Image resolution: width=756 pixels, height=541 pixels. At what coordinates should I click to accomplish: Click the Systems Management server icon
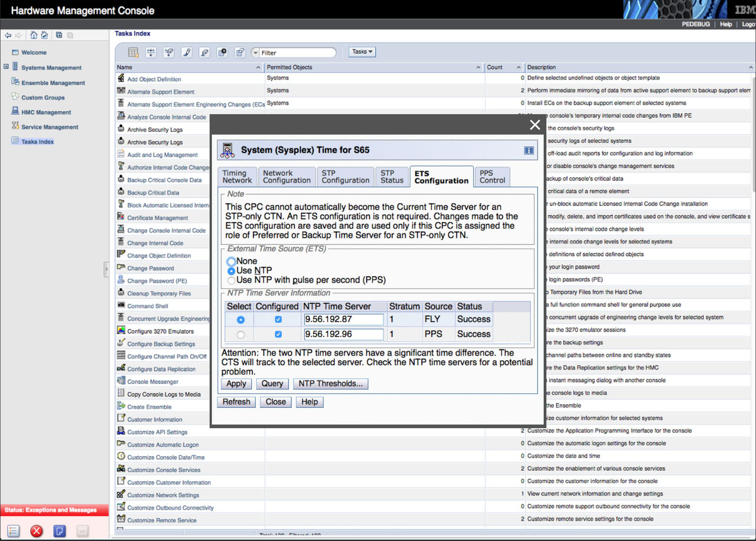click(x=15, y=67)
